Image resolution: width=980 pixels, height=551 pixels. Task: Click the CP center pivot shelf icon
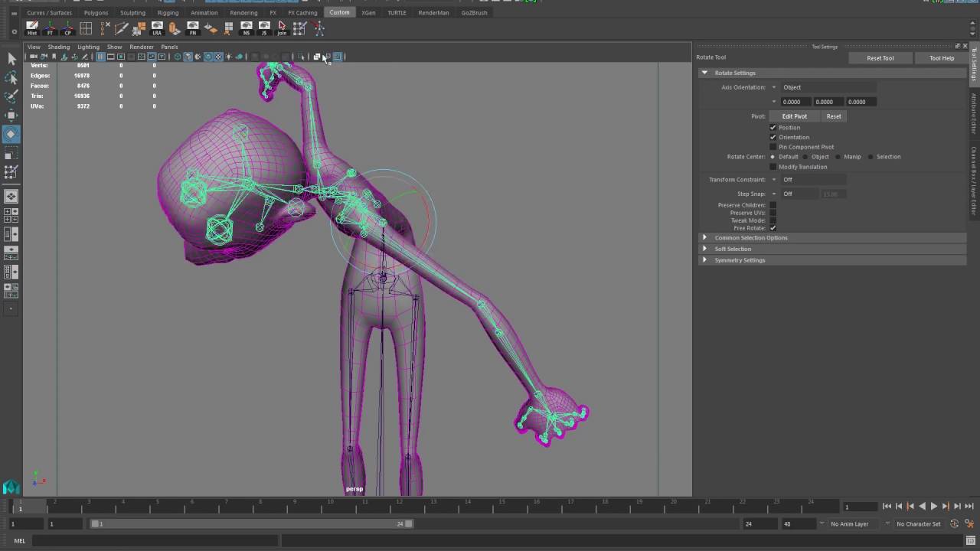pos(67,28)
